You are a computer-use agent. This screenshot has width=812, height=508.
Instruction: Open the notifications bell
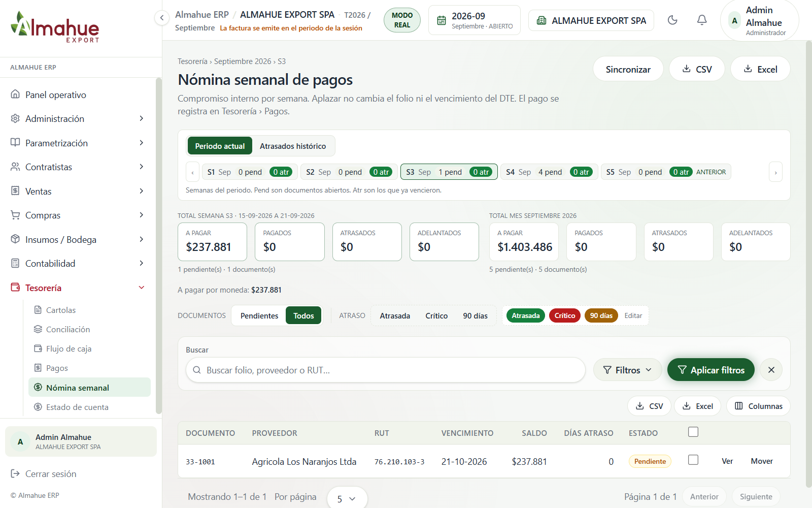[x=702, y=20]
